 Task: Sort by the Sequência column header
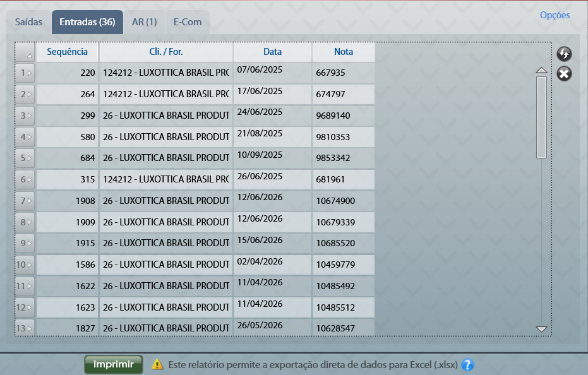(x=67, y=52)
